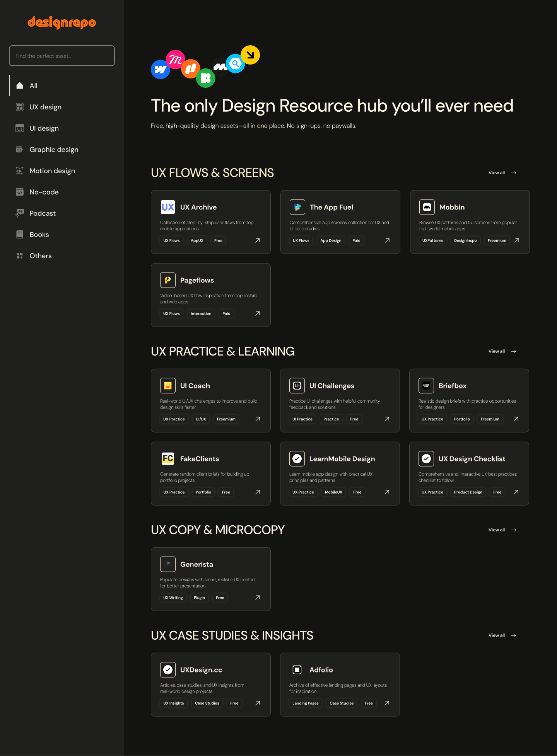
Task: Click the yellow arrow logo circle
Action: coord(250,55)
